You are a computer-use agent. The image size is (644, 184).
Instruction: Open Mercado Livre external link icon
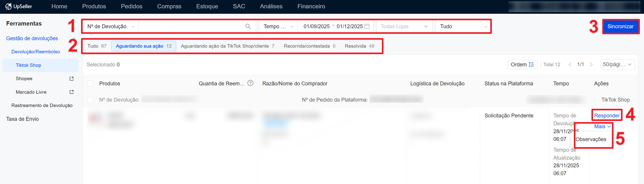tap(71, 92)
